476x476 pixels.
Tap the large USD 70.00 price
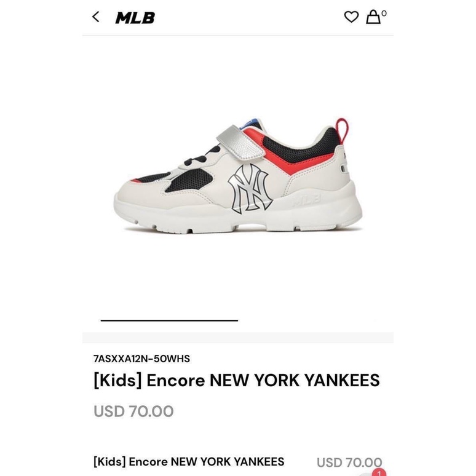133,411
